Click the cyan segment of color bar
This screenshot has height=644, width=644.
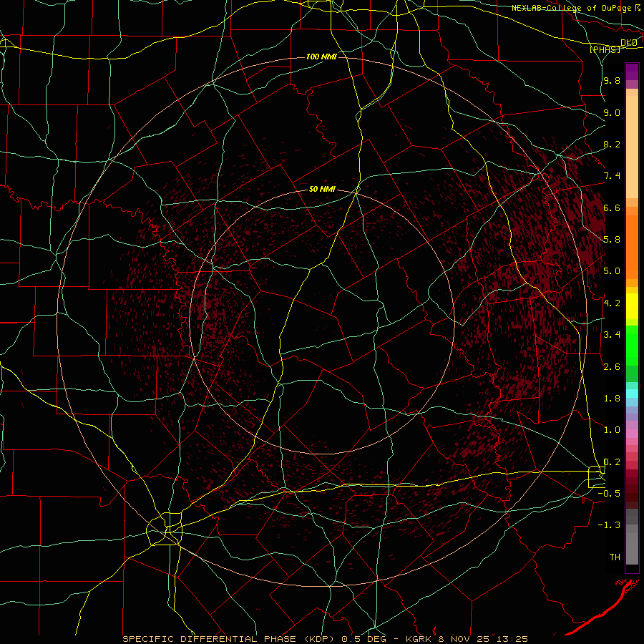632,393
